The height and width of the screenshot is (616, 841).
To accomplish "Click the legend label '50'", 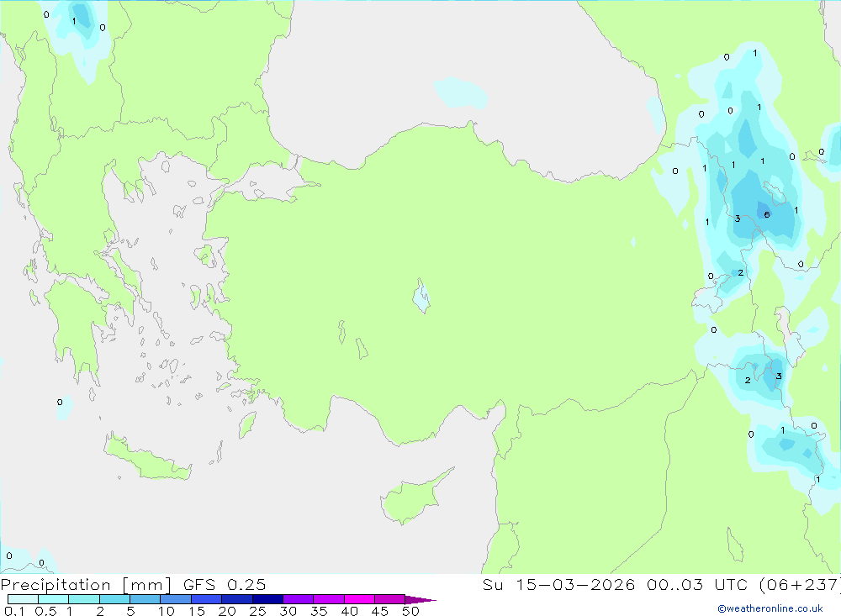I will [x=411, y=611].
